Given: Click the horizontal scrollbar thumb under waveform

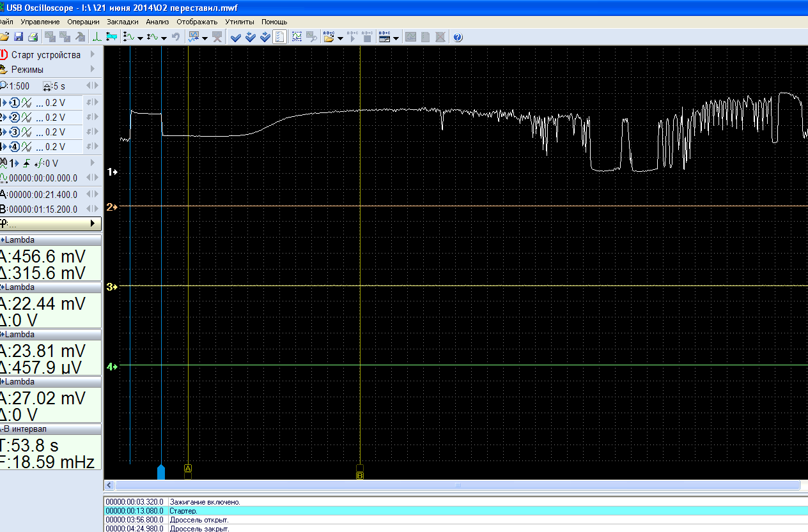Looking at the screenshot, I should [457, 485].
